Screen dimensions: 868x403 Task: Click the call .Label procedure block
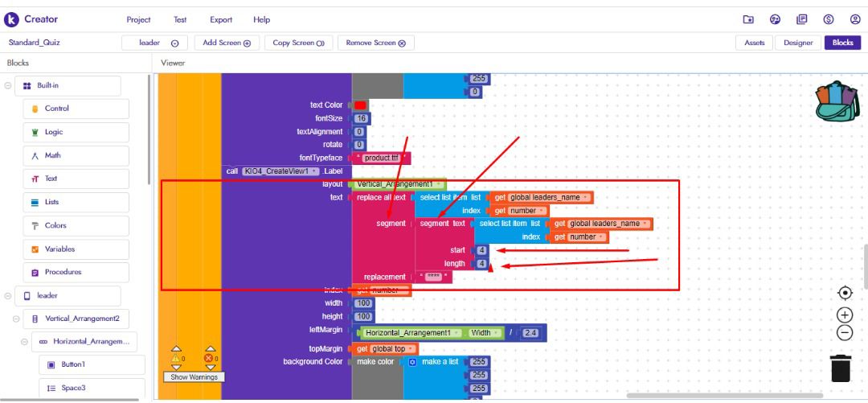pyautogui.click(x=286, y=171)
